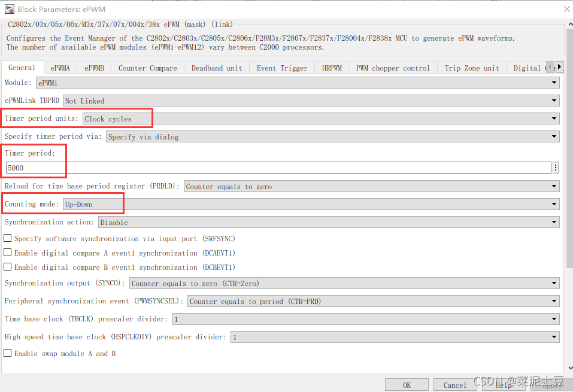
Task: Open the Synchronization output (SYNCO) dropdown
Action: click(x=345, y=283)
